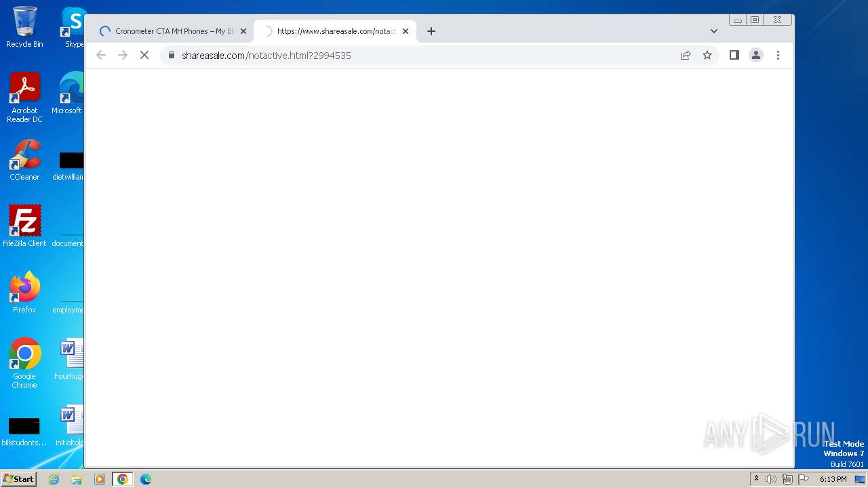This screenshot has width=868, height=488.
Task: Open the network status tray icon
Action: (x=787, y=479)
